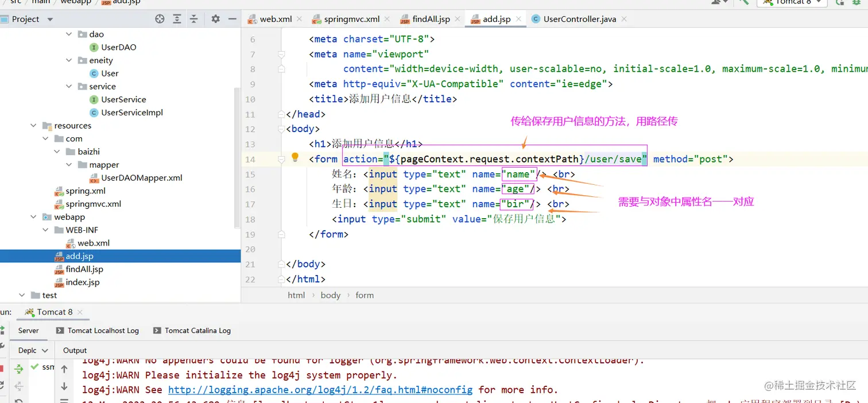Fold the body tag at line 12
Screen dimensions: 868x403
coord(281,129)
